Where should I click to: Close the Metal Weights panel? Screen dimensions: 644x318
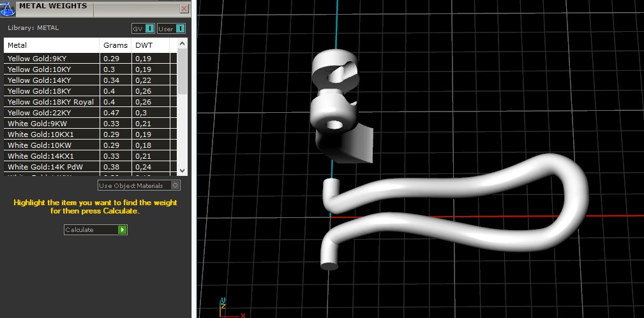pyautogui.click(x=184, y=9)
